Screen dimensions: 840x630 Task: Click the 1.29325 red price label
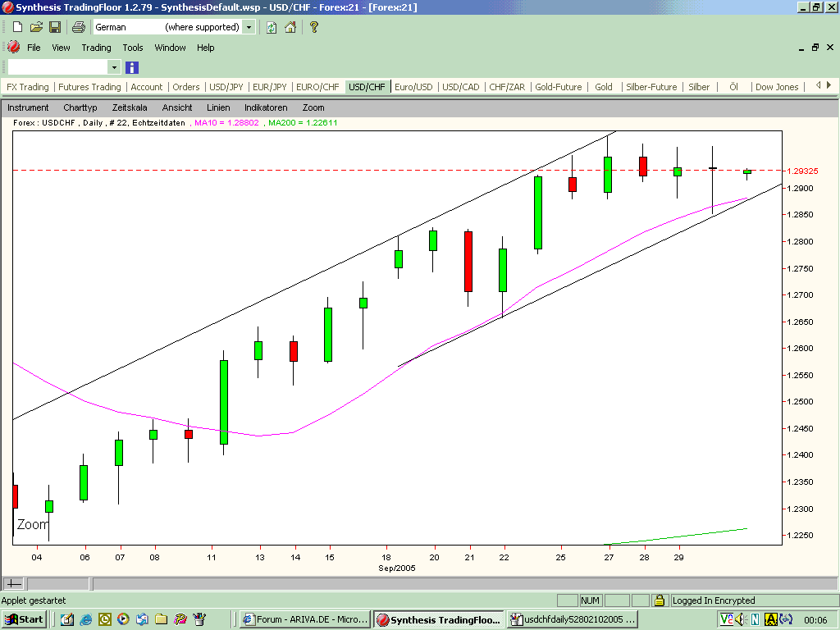[802, 171]
